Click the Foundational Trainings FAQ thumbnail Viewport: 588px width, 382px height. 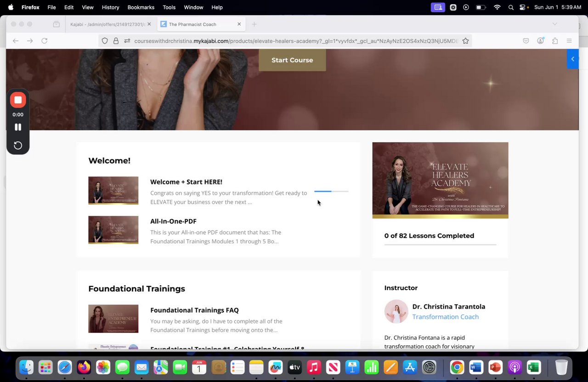pos(113,319)
